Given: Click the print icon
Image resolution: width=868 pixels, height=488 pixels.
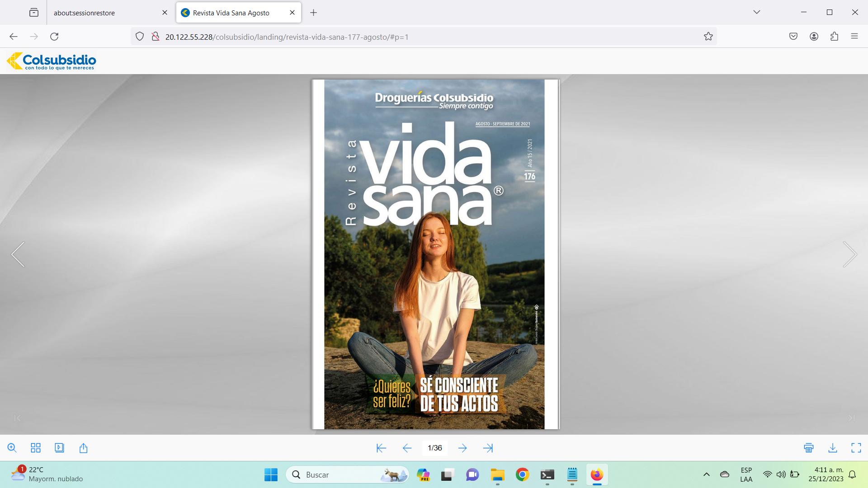Looking at the screenshot, I should coord(809,448).
